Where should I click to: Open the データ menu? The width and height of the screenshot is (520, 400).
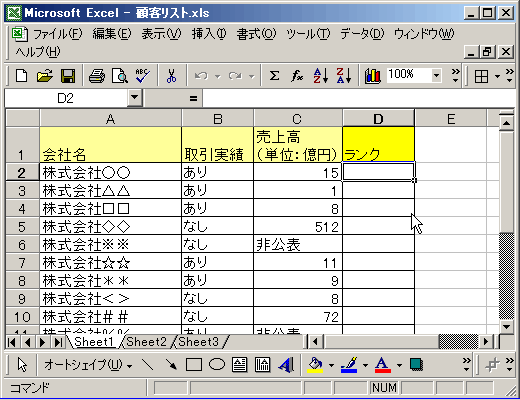click(x=362, y=34)
